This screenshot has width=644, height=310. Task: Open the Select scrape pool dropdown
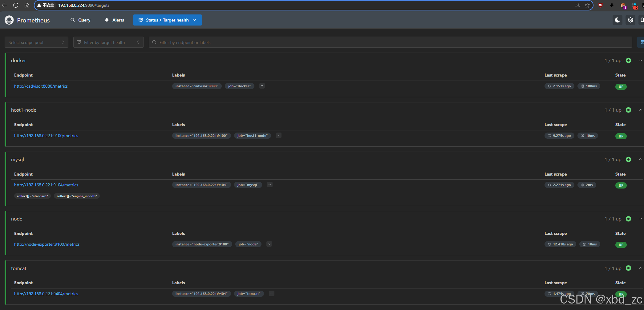pyautogui.click(x=36, y=42)
